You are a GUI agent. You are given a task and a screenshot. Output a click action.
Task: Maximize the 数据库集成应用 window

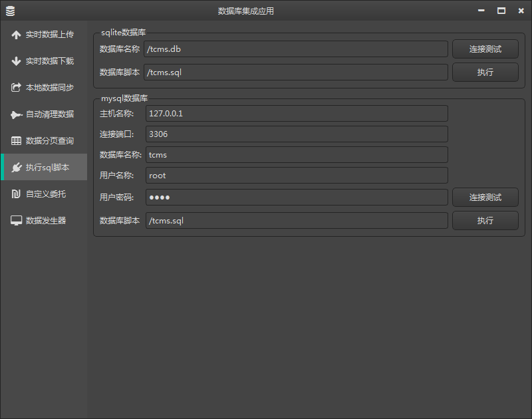point(501,11)
